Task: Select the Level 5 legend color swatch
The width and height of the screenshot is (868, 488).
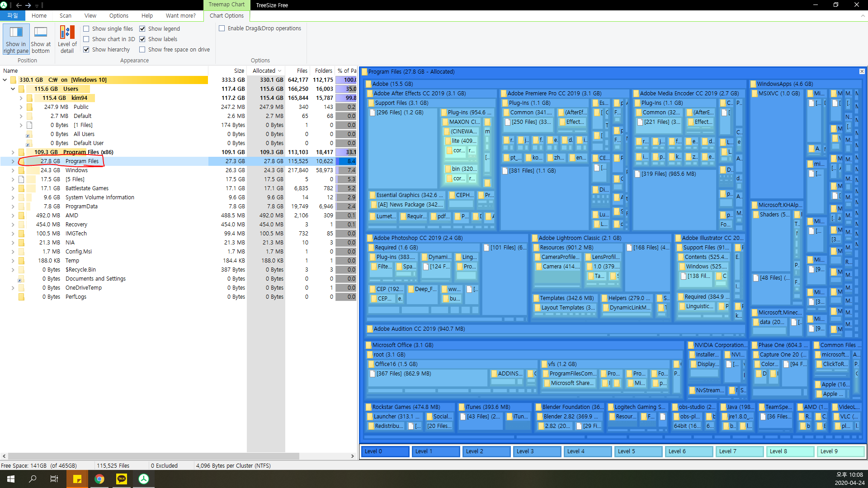Action: 637,451
